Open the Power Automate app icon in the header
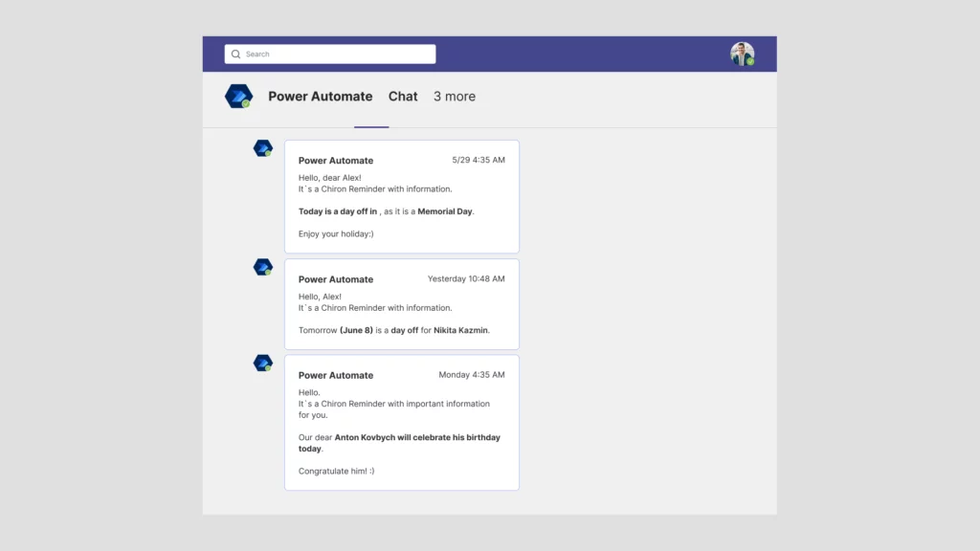The width and height of the screenshot is (980, 551). 238,96
